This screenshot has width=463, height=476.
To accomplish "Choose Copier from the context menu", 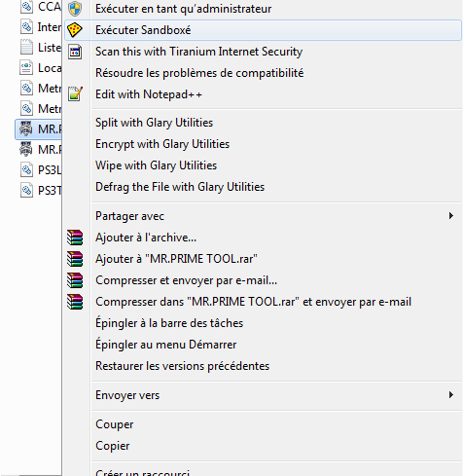I will 113,446.
